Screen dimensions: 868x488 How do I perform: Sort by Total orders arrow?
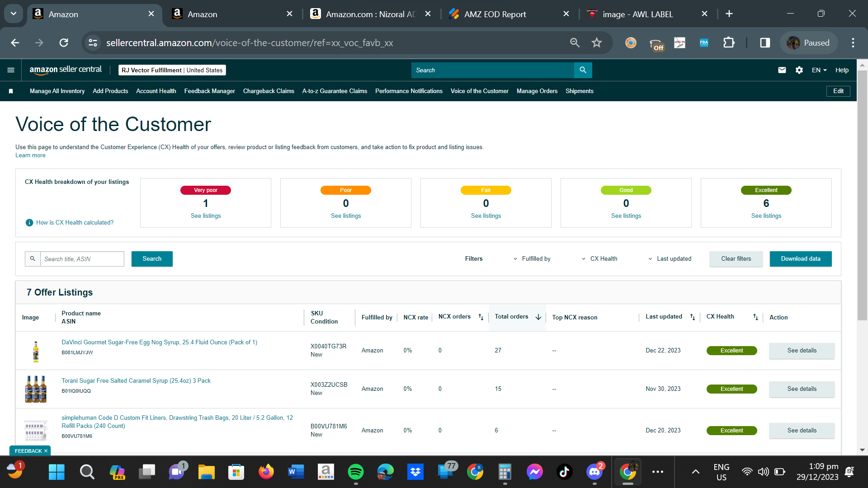coord(538,317)
